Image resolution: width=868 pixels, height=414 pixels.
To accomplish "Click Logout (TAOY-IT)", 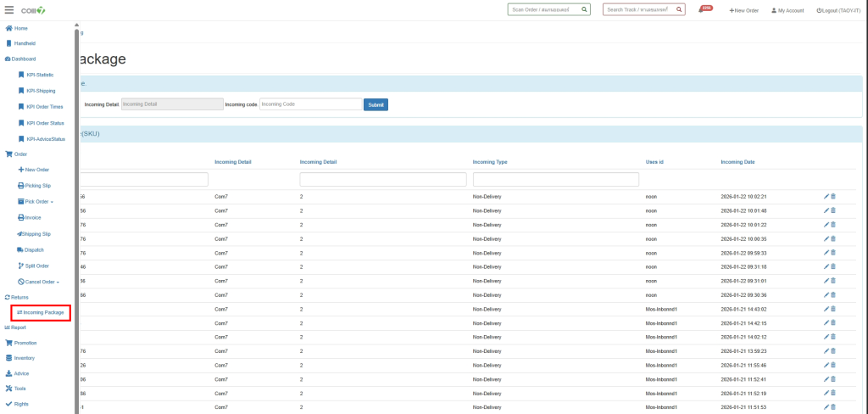I will click(838, 10).
